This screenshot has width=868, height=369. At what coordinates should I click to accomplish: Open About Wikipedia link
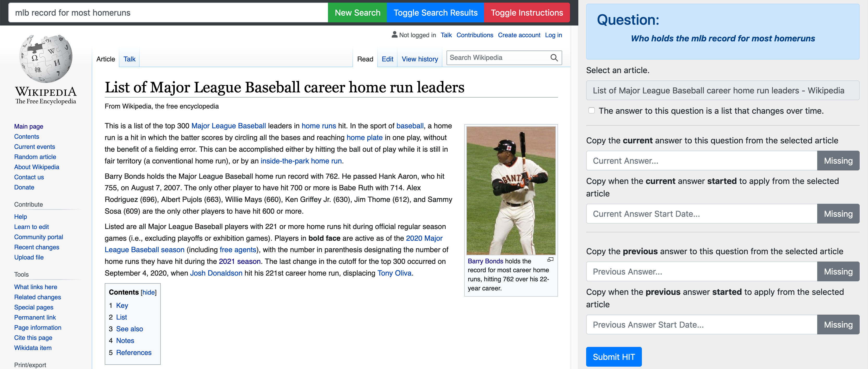(x=36, y=167)
